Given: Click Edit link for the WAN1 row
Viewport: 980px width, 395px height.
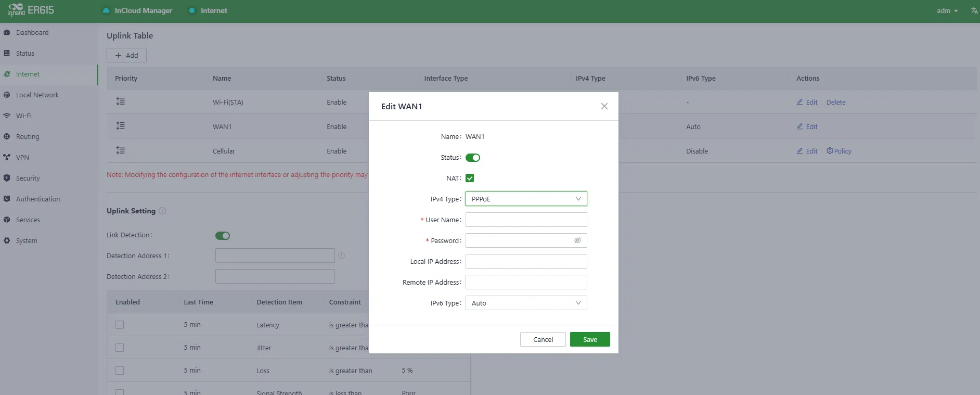Looking at the screenshot, I should coord(807,126).
